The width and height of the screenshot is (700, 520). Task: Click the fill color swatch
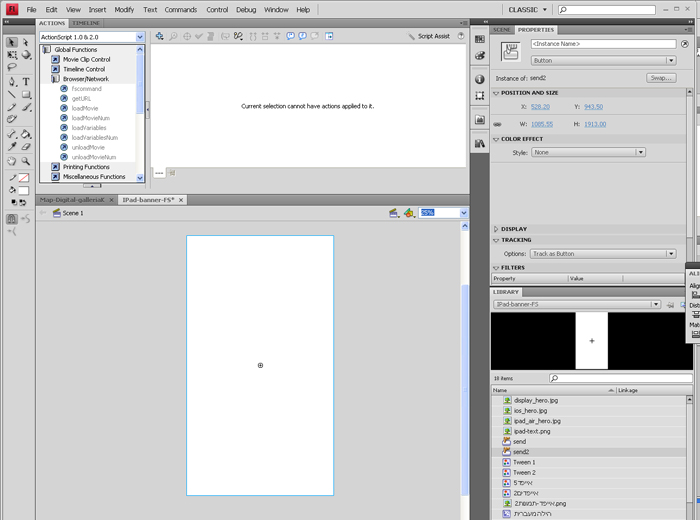point(25,190)
